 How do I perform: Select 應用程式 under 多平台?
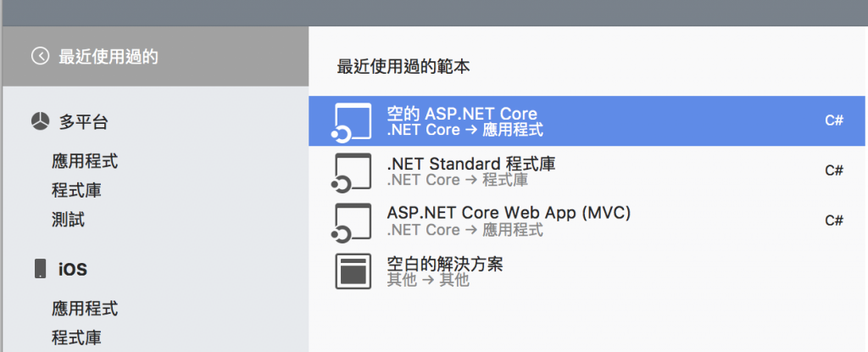pos(85,162)
